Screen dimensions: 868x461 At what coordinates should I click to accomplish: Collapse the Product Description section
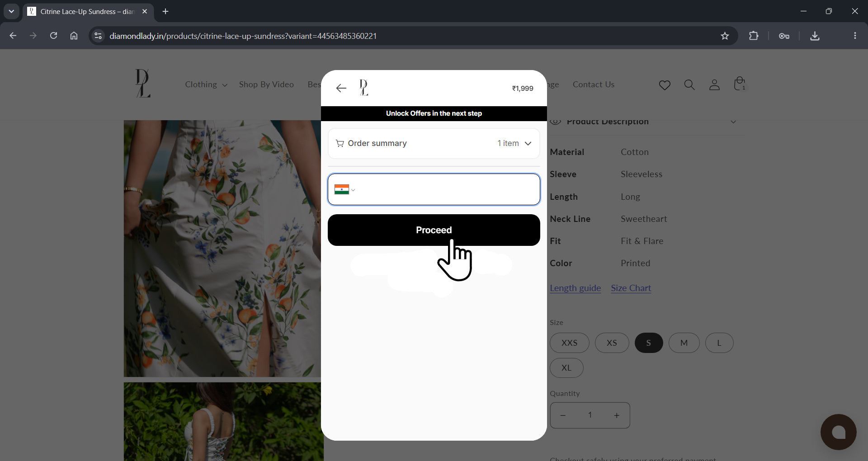click(x=646, y=122)
